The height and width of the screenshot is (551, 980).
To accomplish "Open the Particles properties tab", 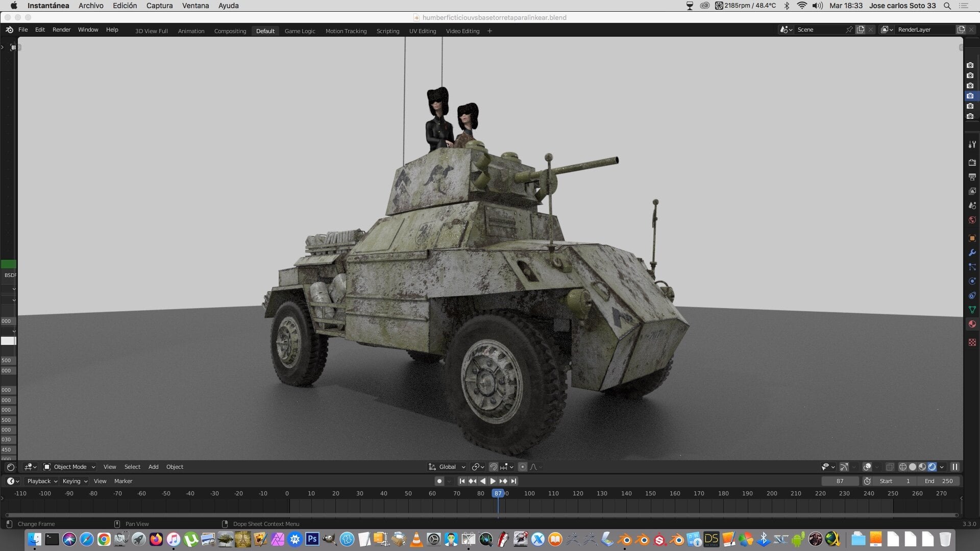I will 972,267.
